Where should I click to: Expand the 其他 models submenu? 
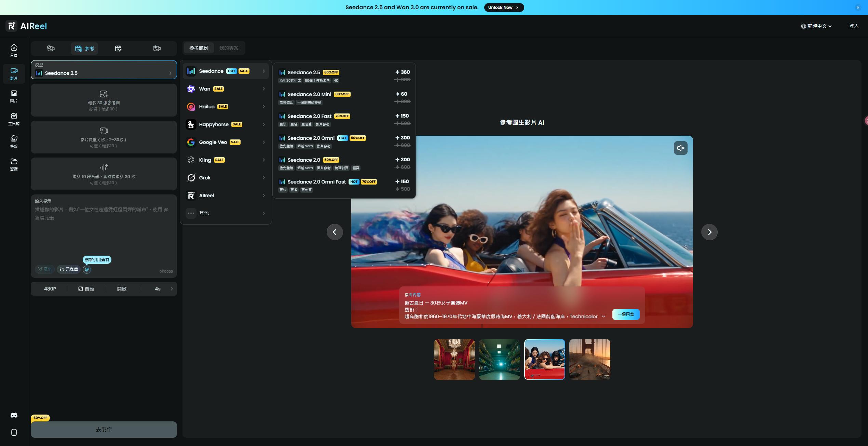226,213
